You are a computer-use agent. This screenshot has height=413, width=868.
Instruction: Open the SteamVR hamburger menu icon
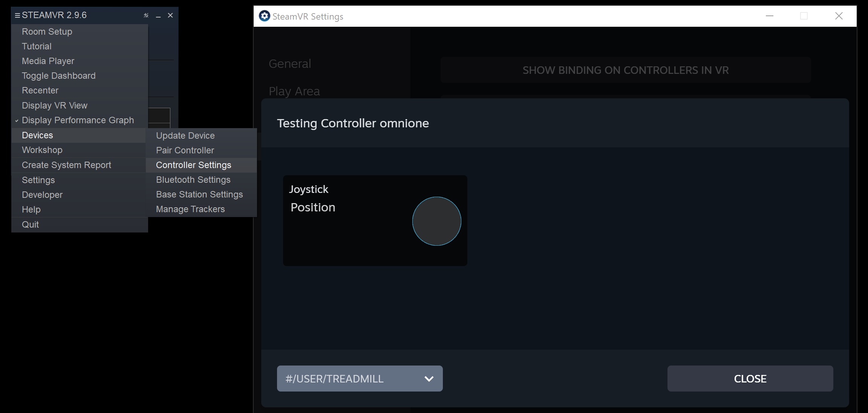(x=17, y=15)
